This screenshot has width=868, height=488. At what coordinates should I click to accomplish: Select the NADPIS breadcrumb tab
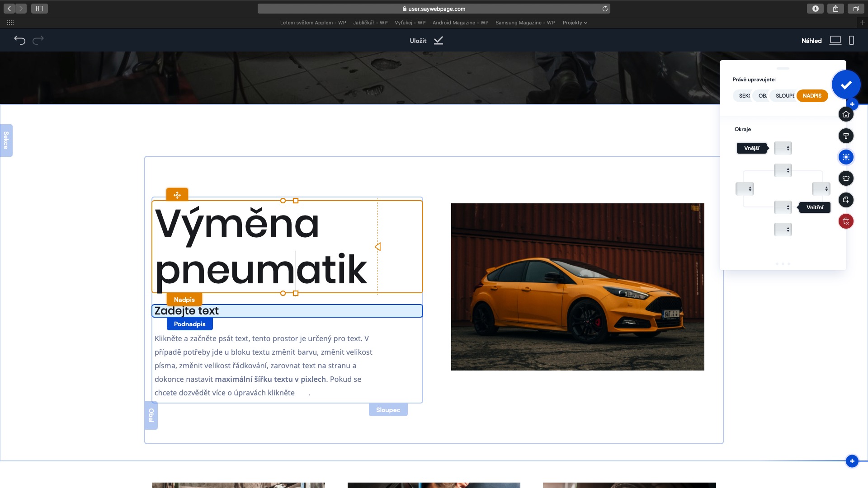click(x=812, y=96)
